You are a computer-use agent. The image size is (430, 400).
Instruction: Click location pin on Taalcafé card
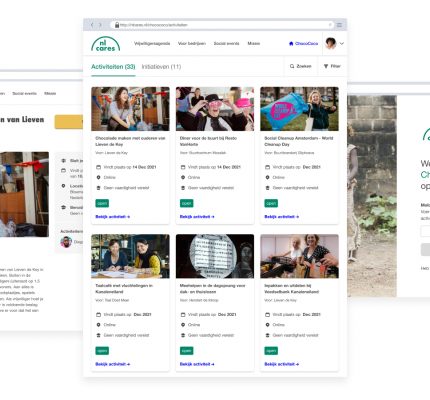pyautogui.click(x=98, y=325)
